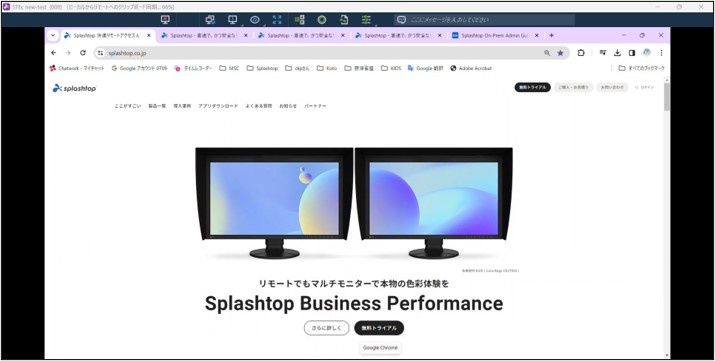The width and height of the screenshot is (715, 361).
Task: Open Chrome tab search chevron
Action: [53, 35]
